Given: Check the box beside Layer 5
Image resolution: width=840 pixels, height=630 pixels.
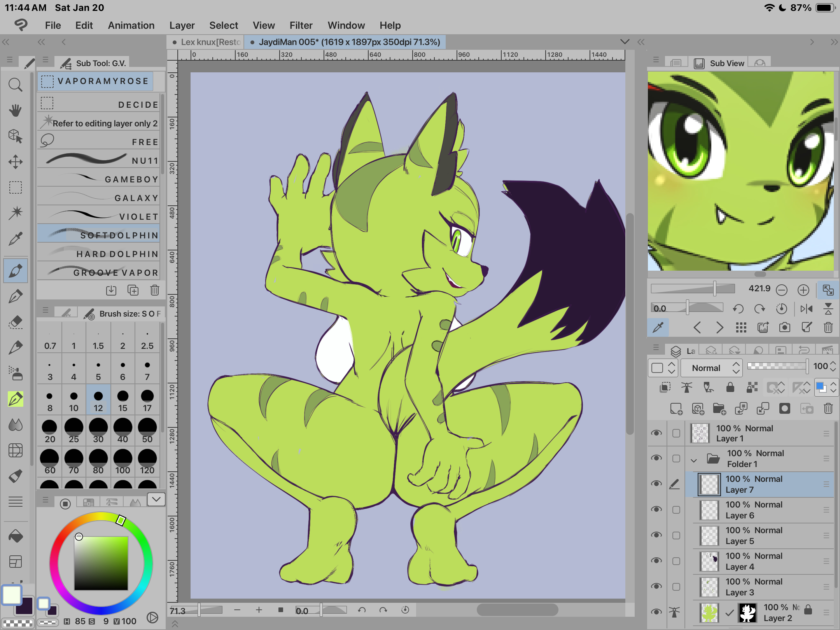Looking at the screenshot, I should pyautogui.click(x=676, y=535).
